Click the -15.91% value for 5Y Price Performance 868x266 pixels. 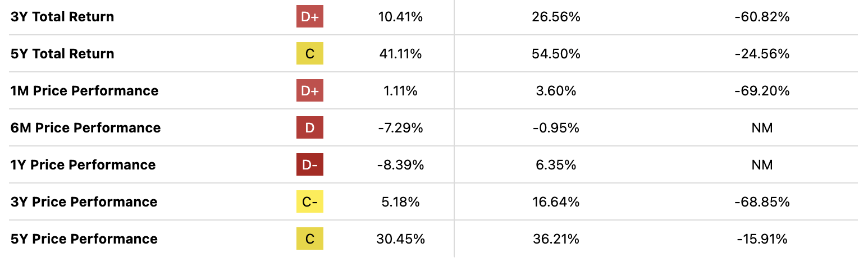[x=762, y=239]
